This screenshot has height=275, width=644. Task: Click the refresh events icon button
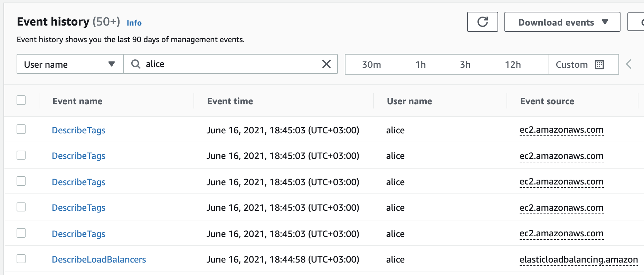click(482, 22)
